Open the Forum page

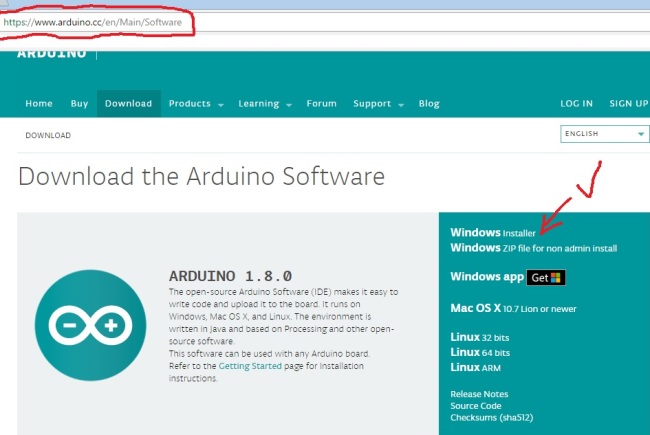321,104
